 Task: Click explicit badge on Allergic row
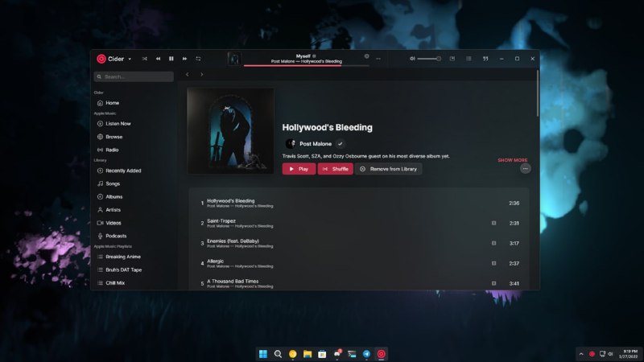493,263
